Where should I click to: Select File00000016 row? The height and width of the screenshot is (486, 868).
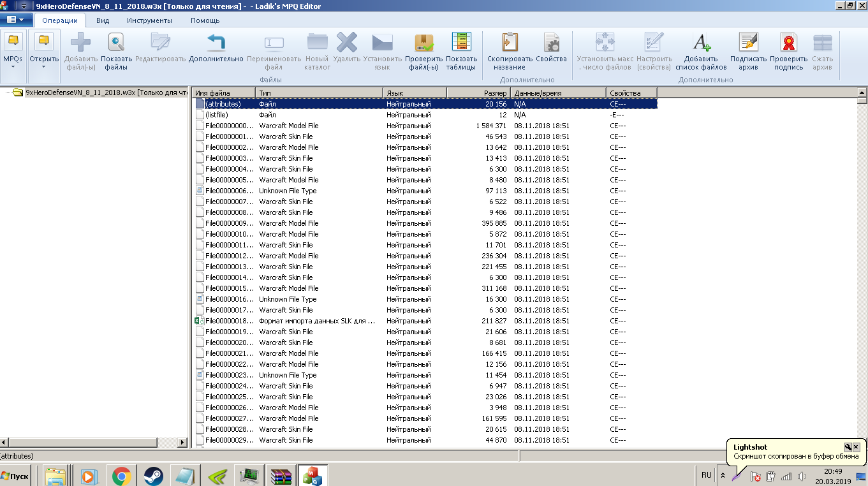pyautogui.click(x=425, y=299)
